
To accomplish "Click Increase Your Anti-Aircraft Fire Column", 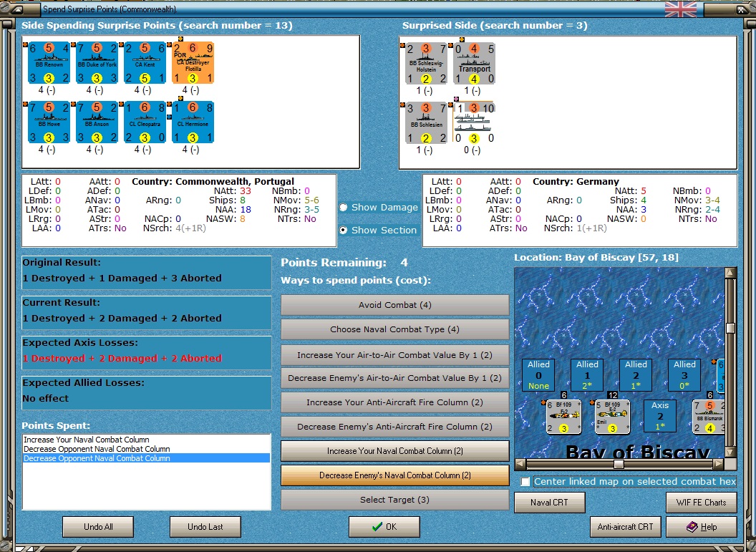I will pyautogui.click(x=395, y=402).
